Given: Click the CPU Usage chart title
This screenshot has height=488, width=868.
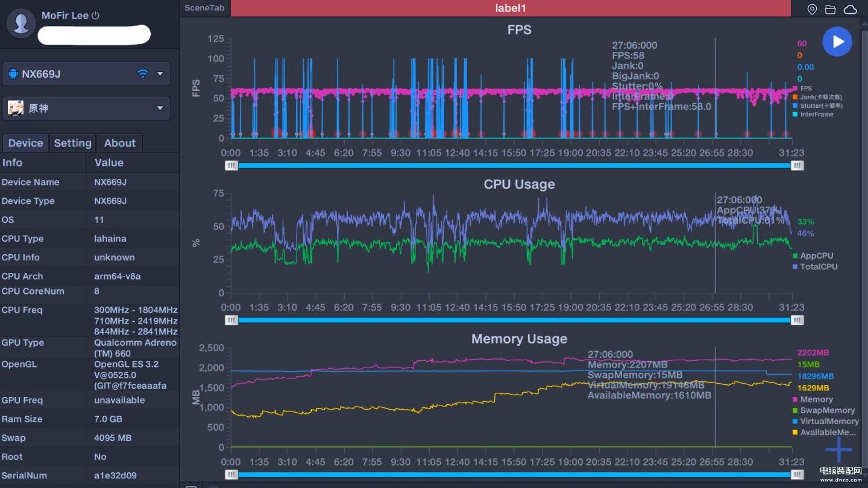Looking at the screenshot, I should [x=519, y=184].
